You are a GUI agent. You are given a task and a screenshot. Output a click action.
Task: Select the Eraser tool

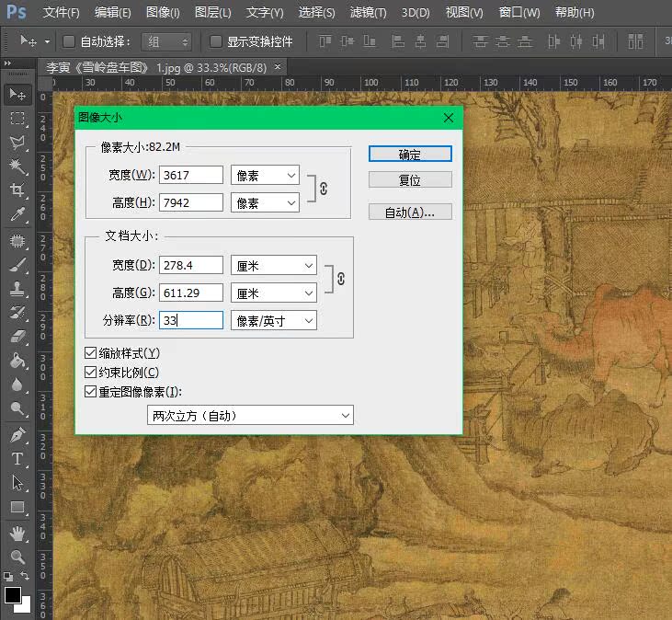17,337
